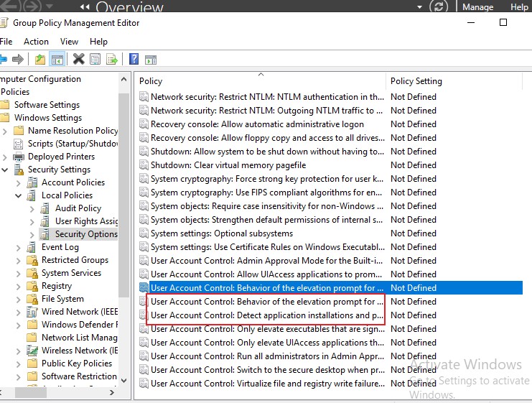Collapse the Local Policies tree node

point(19,195)
